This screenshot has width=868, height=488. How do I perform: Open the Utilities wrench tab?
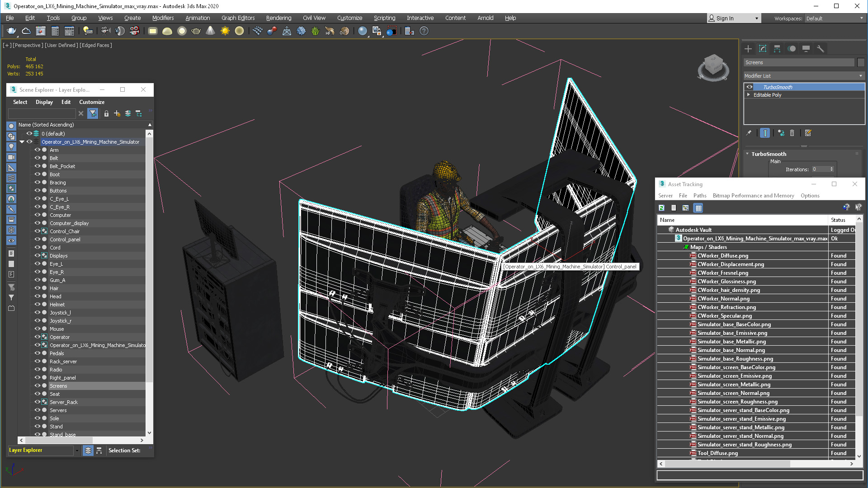[821, 49]
